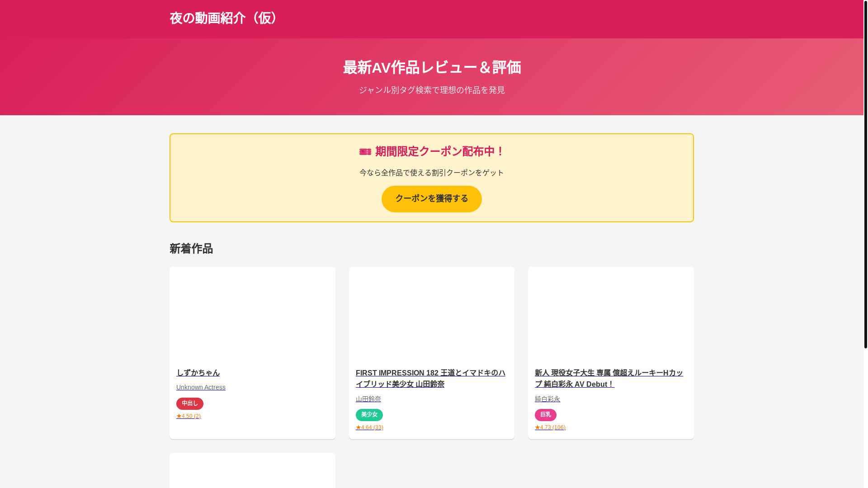
Task: Click the ジャンル別タグ検索で理想の作品を発見 subtitle
Action: [x=431, y=90]
